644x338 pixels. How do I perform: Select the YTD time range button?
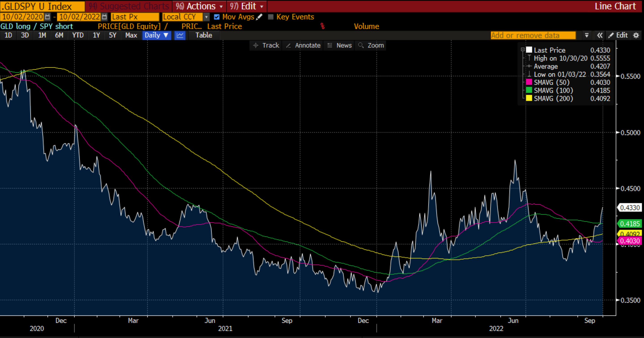coord(78,35)
